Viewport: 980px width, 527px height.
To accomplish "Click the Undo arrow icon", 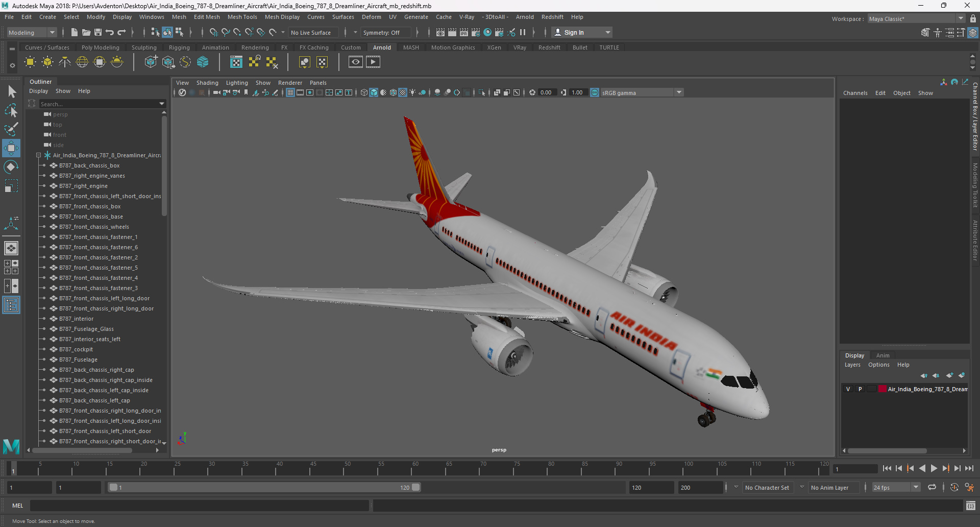I will (x=110, y=32).
